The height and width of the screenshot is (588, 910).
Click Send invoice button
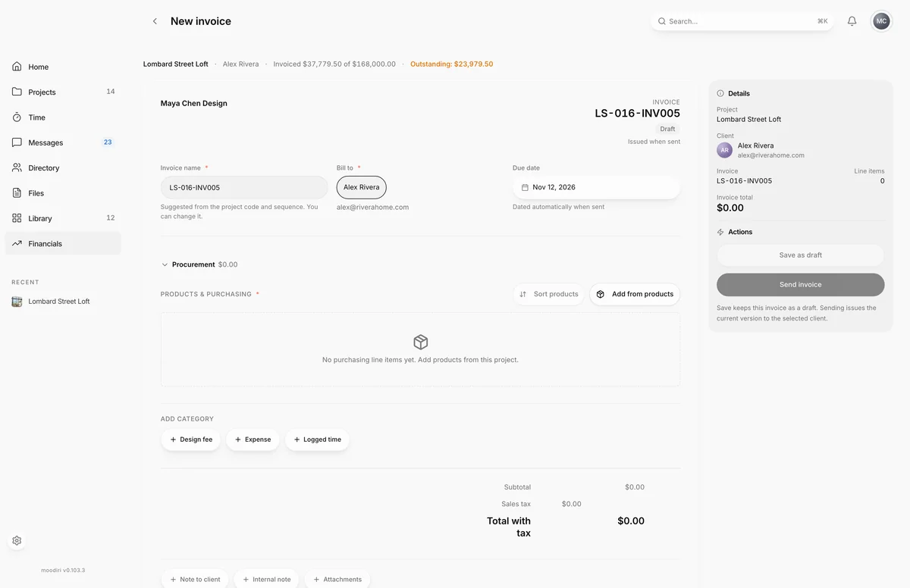pyautogui.click(x=800, y=285)
